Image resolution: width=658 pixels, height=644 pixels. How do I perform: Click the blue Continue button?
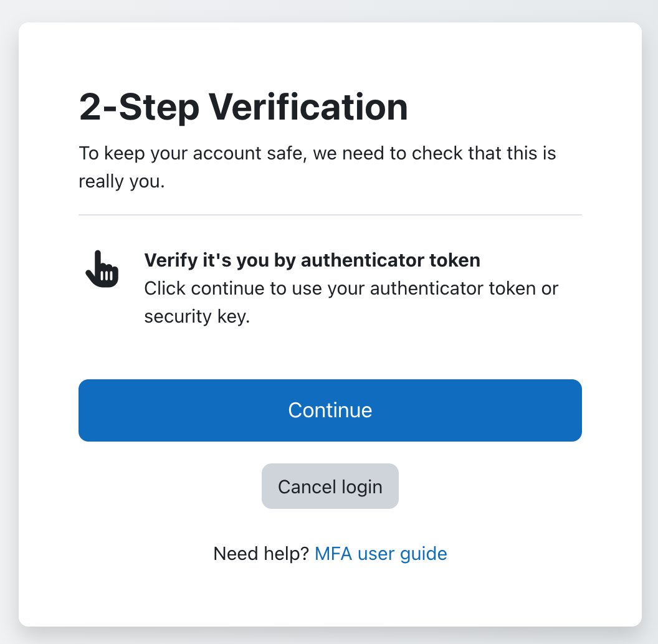[x=330, y=410]
